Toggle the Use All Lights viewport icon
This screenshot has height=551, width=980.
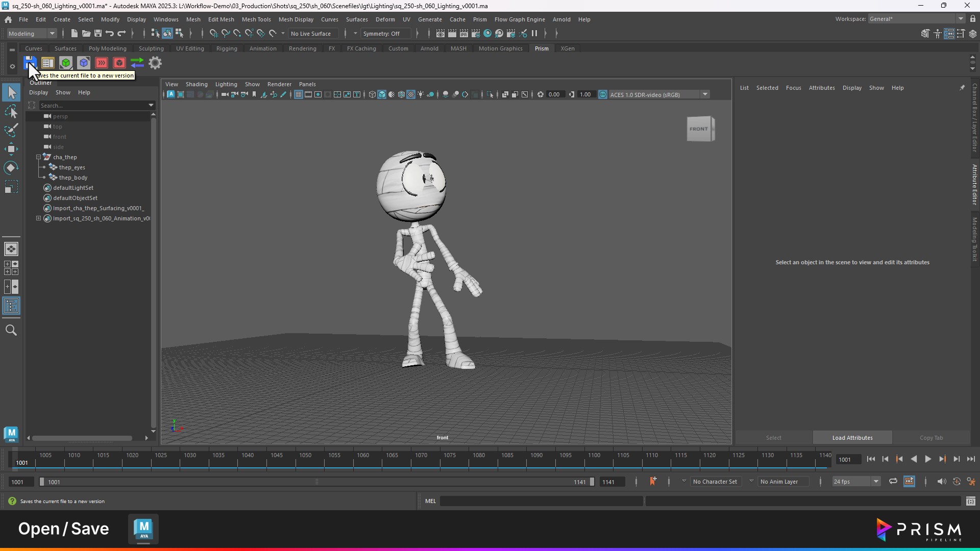pos(421,94)
